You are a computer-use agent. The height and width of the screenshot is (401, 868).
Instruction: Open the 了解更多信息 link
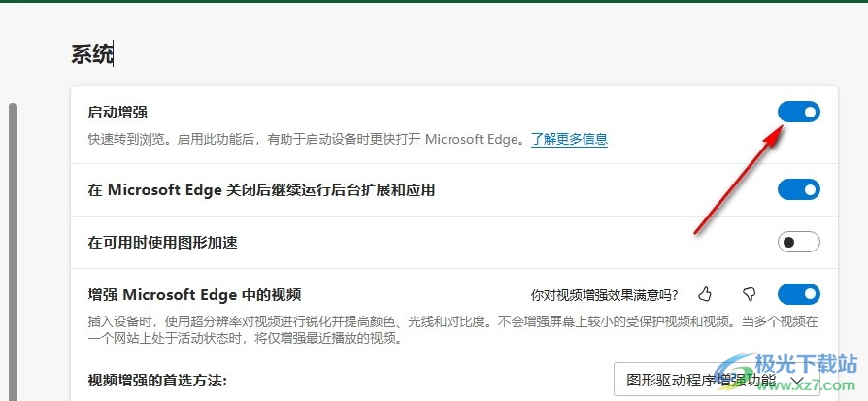pyautogui.click(x=569, y=140)
